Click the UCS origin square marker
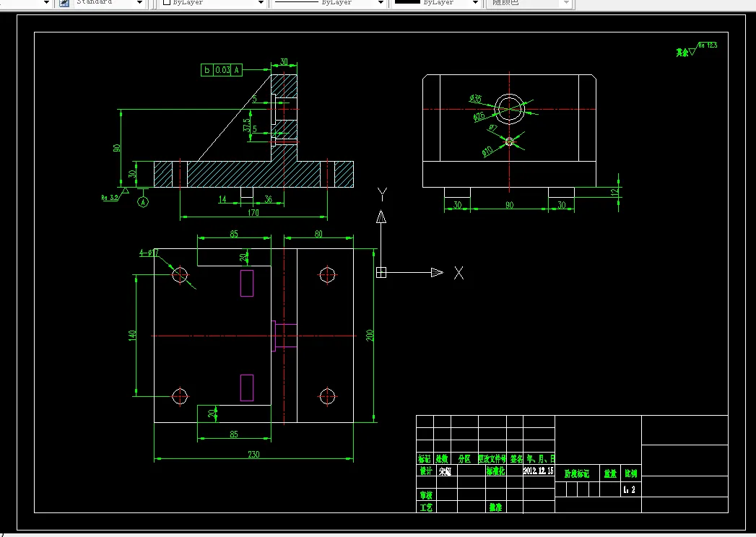 pos(381,272)
